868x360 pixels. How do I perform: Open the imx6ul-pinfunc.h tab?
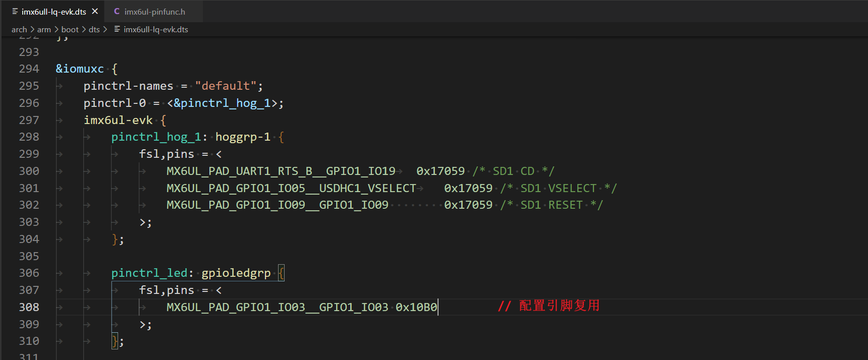point(154,11)
